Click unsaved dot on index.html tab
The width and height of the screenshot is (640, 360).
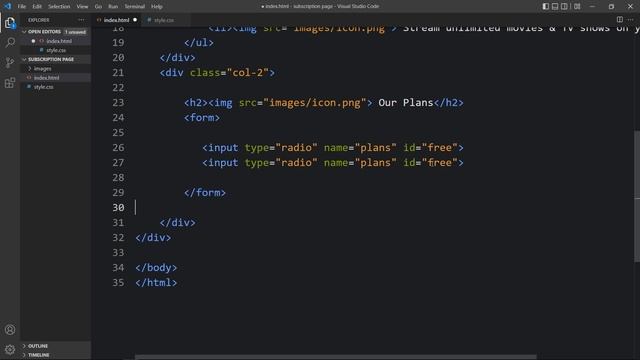click(x=135, y=20)
